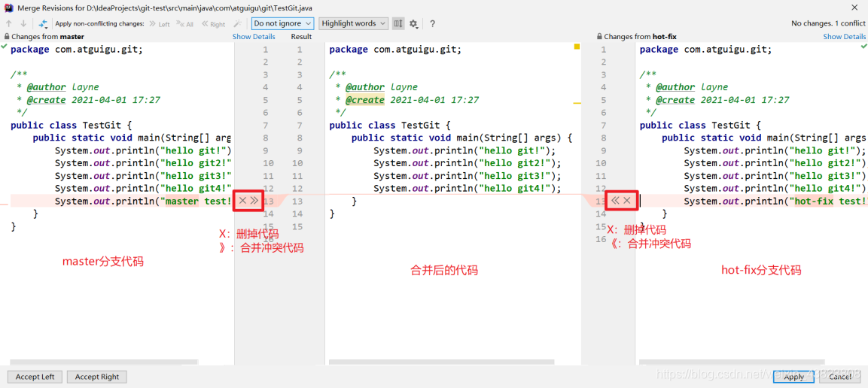Click the Apply button
Viewport: 868px width, 388px height.
[793, 377]
